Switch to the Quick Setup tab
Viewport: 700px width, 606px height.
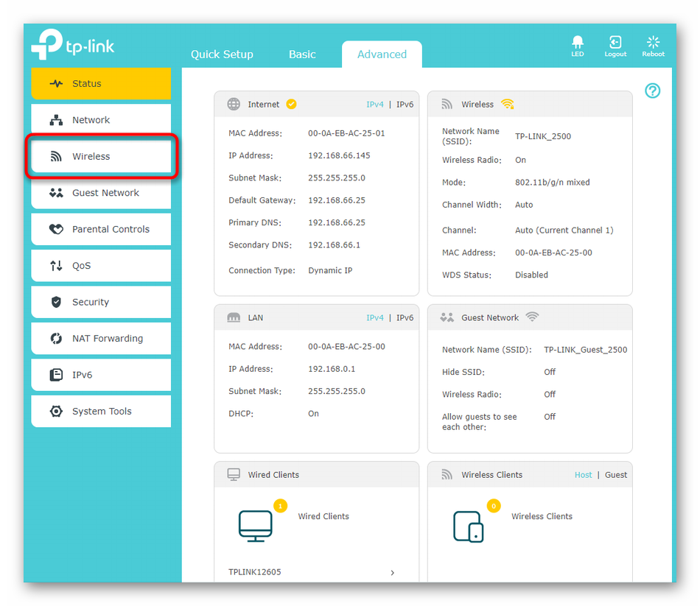coord(222,54)
